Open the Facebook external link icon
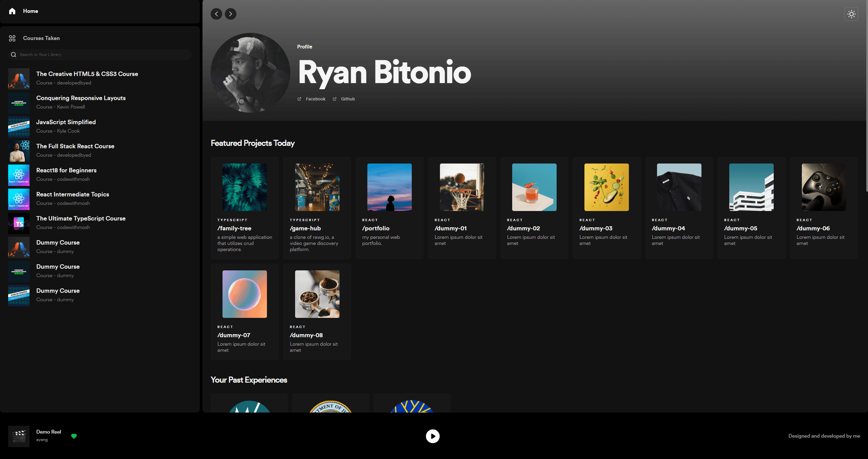Screen dimensions: 868x459 (299, 99)
